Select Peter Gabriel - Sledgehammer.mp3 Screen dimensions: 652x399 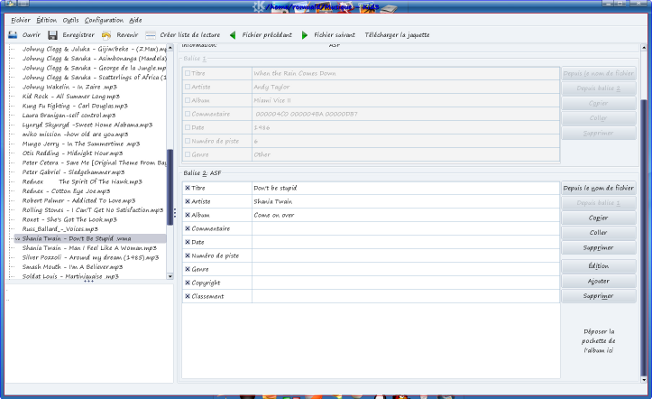[73, 172]
